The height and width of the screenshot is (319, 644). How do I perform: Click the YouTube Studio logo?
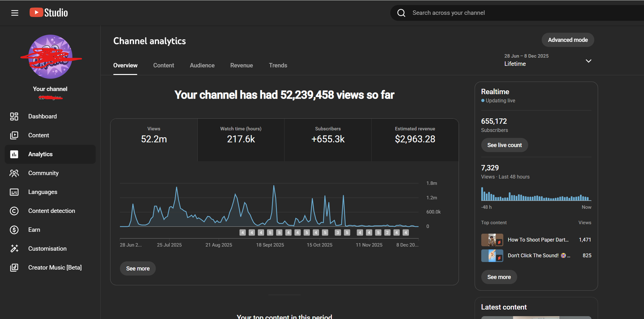(49, 13)
